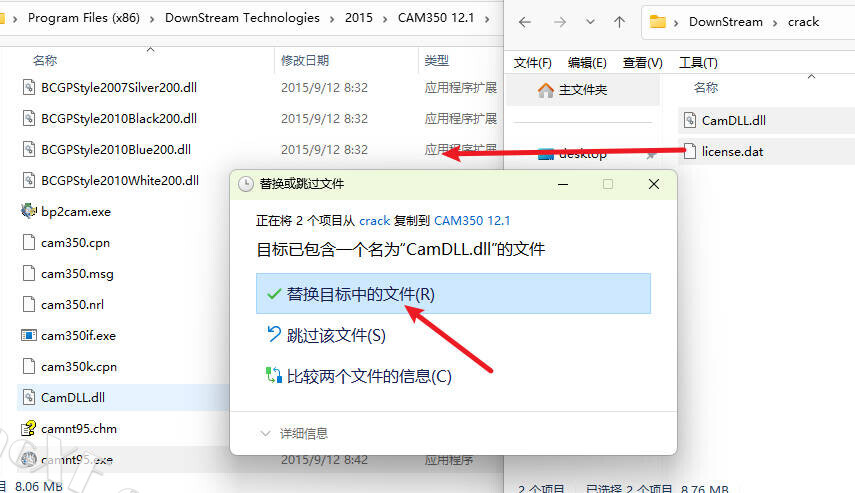This screenshot has width=855, height=493.
Task: Open the 文件(F) menu
Action: pos(533,63)
